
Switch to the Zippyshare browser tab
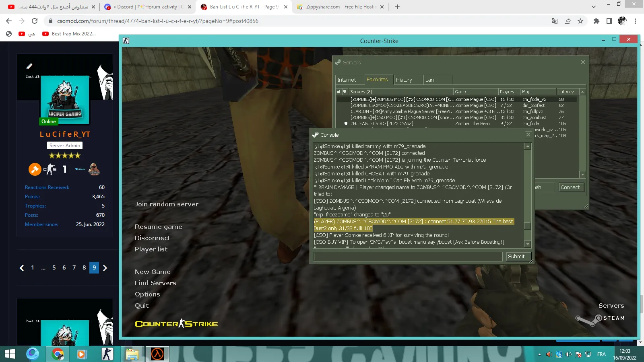340,7
